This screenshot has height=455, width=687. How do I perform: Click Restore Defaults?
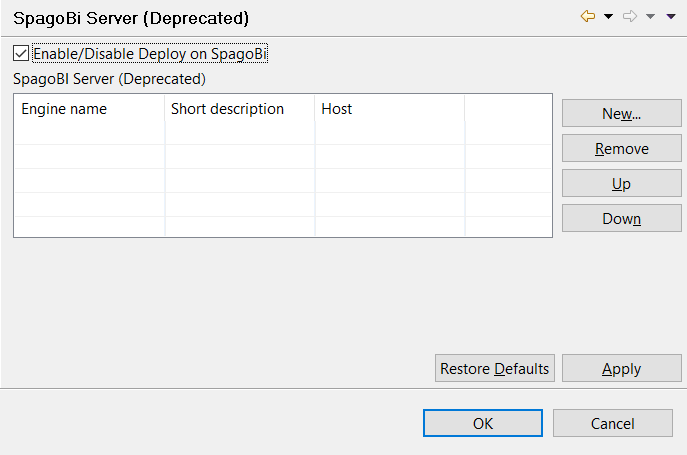click(x=495, y=369)
